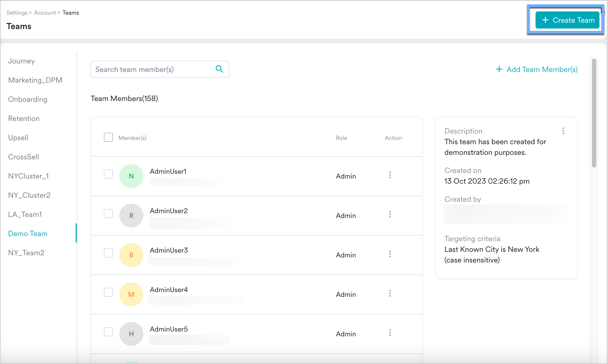The height and width of the screenshot is (364, 608).
Task: Open the action menu for AdminUser1
Action: point(390,175)
